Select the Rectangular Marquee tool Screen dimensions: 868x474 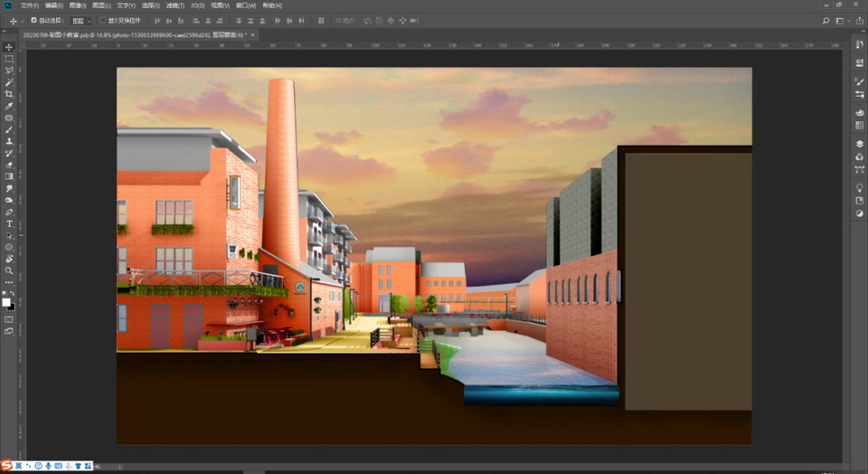[x=9, y=59]
